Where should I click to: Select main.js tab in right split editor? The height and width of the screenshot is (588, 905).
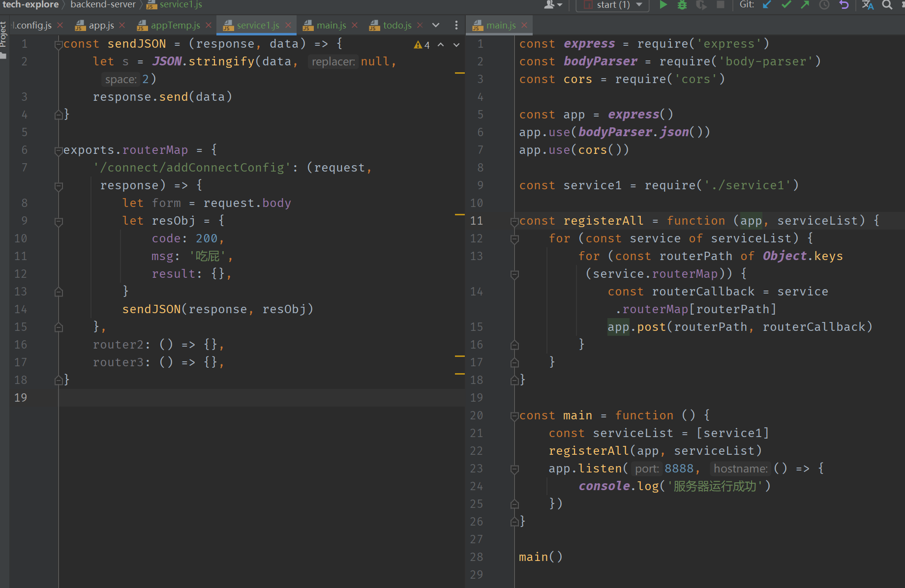point(501,25)
